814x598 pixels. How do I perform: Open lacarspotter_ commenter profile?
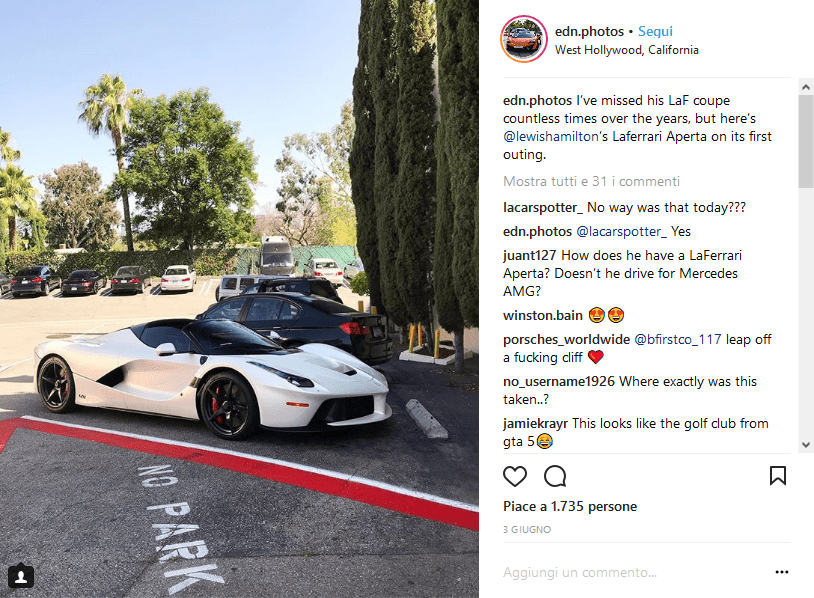[x=543, y=208]
